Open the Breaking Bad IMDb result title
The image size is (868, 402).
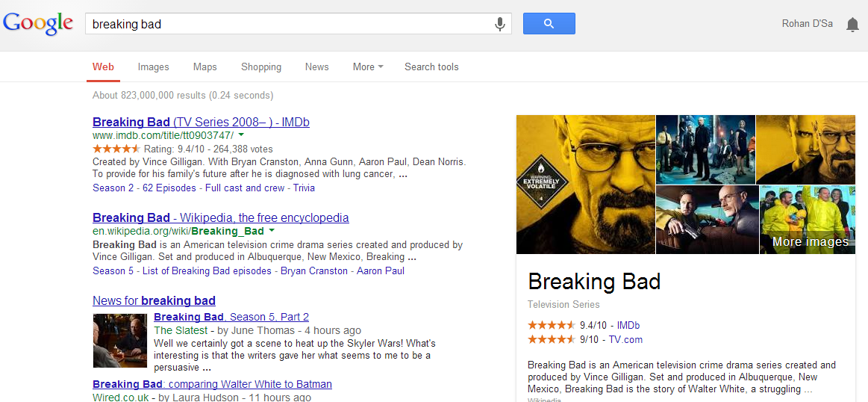[201, 122]
